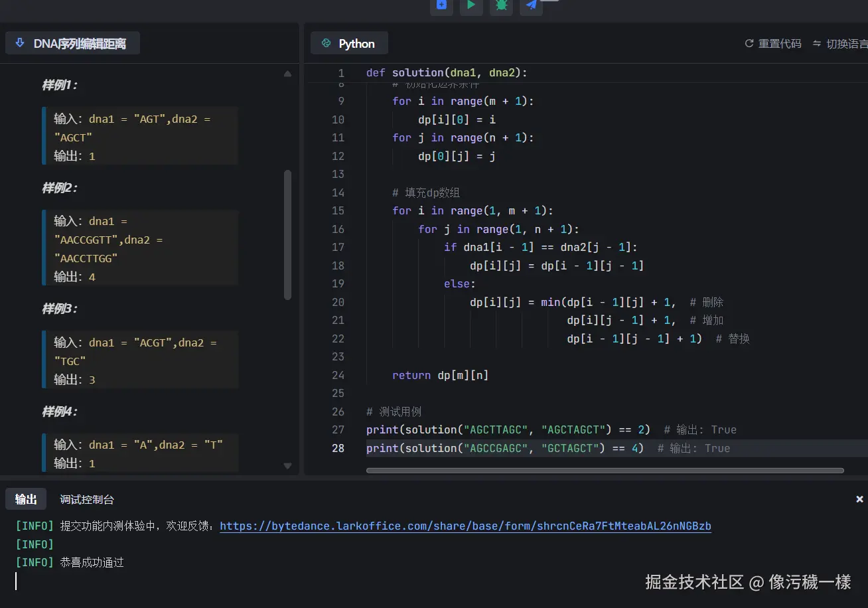This screenshot has height=608, width=868.
Task: Click line number 15 in the gutter
Action: coord(338,210)
